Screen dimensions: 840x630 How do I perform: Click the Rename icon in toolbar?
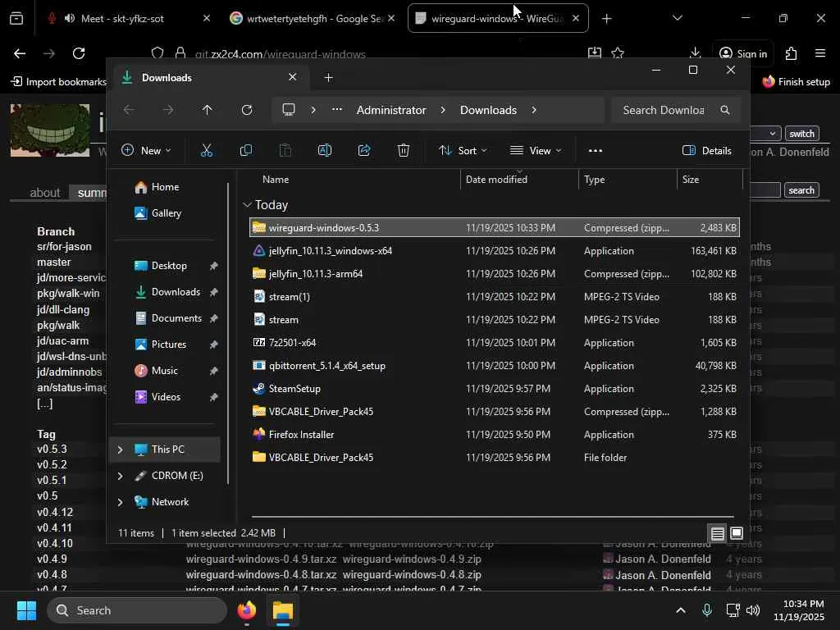[325, 150]
